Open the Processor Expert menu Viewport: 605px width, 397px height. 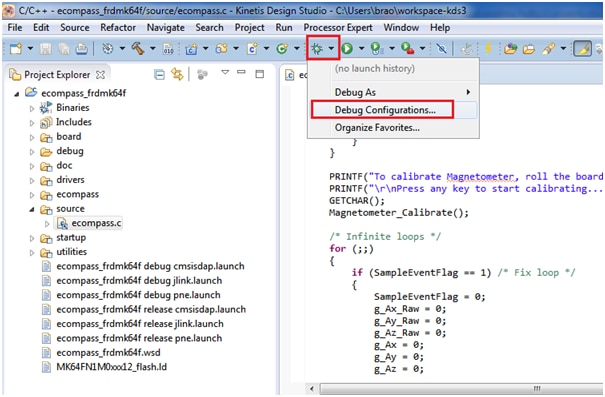tap(338, 28)
